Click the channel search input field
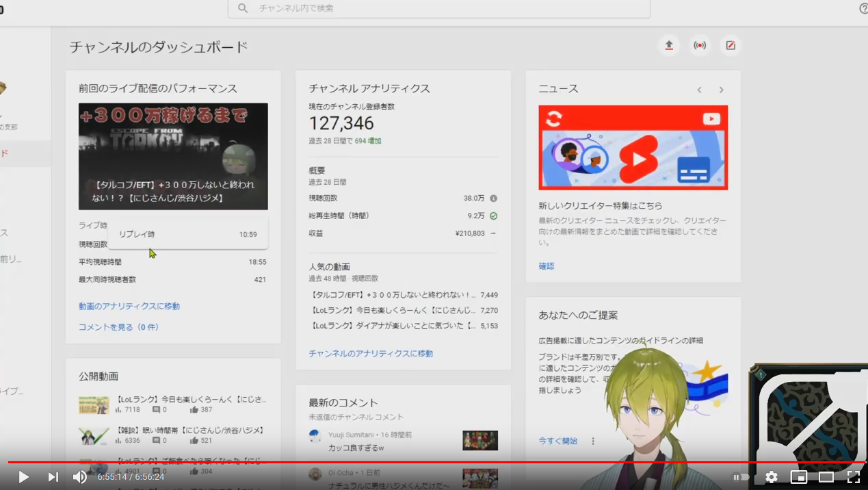Viewport: 868px width, 490px height. tap(438, 8)
